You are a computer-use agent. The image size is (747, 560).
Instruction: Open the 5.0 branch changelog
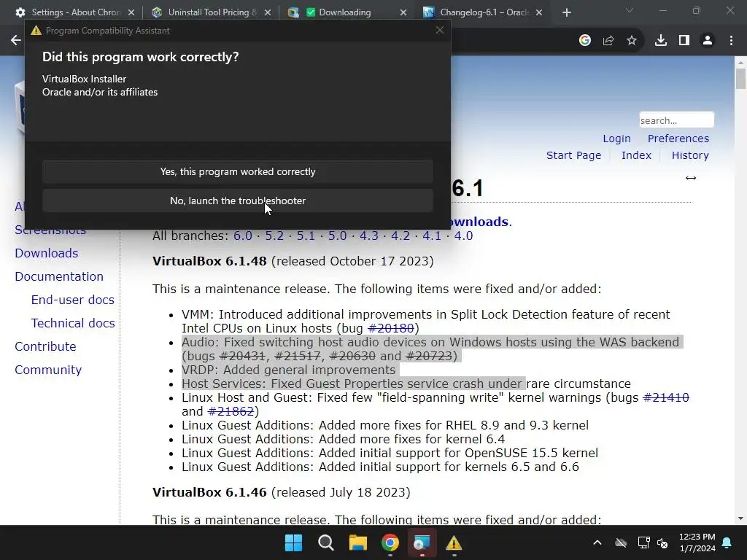[x=337, y=236]
